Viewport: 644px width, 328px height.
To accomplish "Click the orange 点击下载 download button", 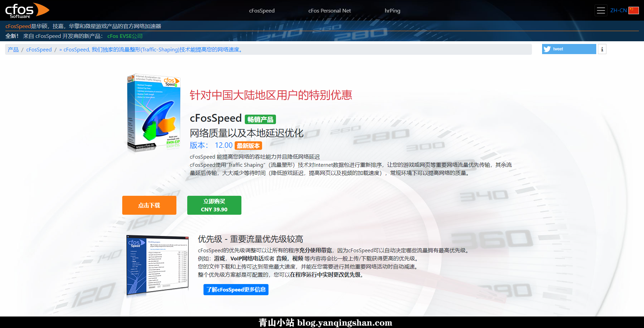I will [x=149, y=205].
